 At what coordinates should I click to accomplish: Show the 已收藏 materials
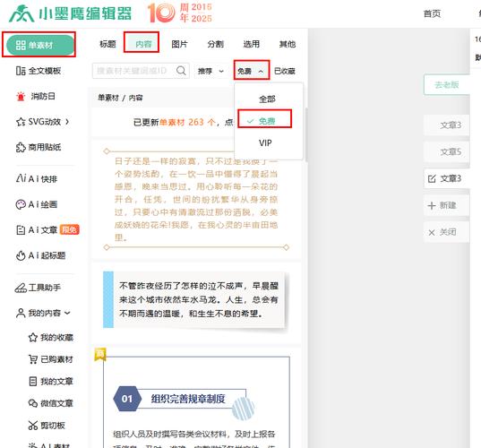point(284,71)
